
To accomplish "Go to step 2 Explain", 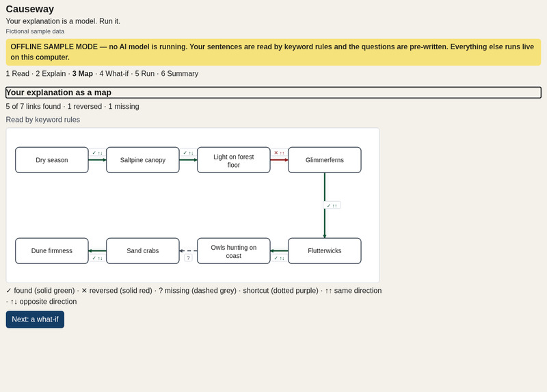I will [51, 74].
